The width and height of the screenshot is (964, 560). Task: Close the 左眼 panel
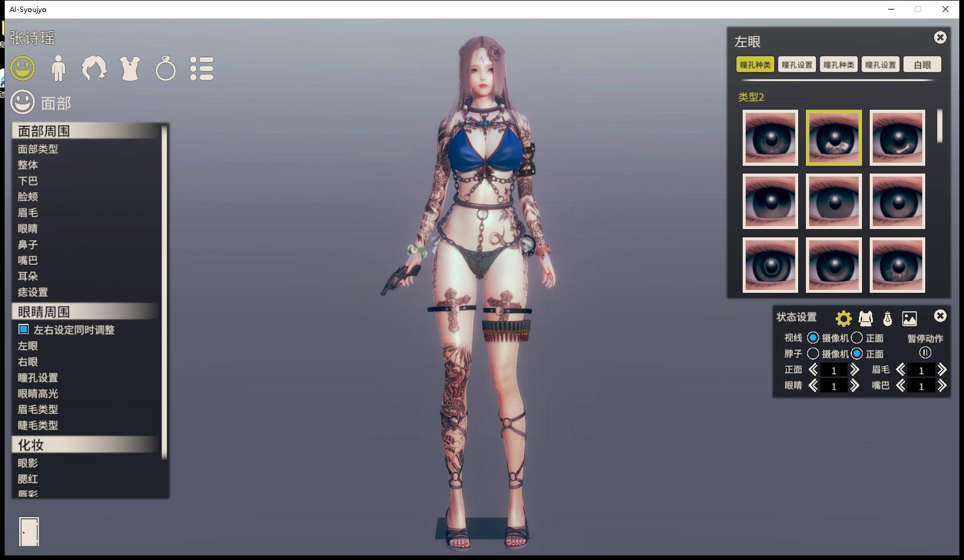[x=940, y=38]
